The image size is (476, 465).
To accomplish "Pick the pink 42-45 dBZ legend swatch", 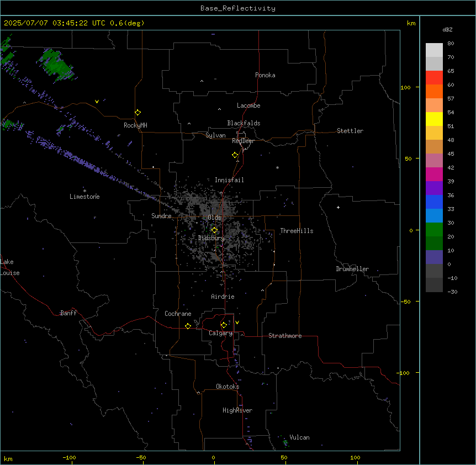I will (434, 161).
